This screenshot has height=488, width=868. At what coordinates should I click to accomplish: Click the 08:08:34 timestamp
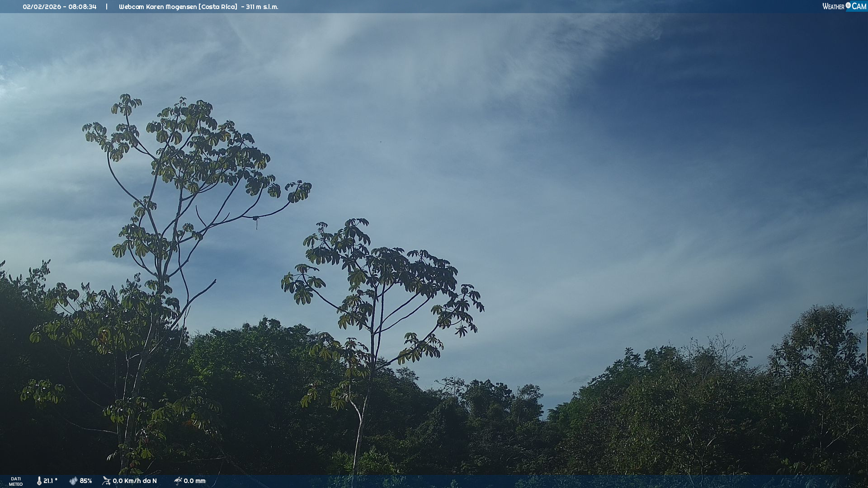pyautogui.click(x=82, y=7)
